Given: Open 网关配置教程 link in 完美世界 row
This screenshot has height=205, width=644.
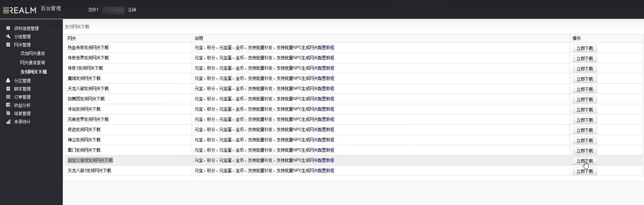Looking at the screenshot, I should pyautogui.click(x=322, y=119).
